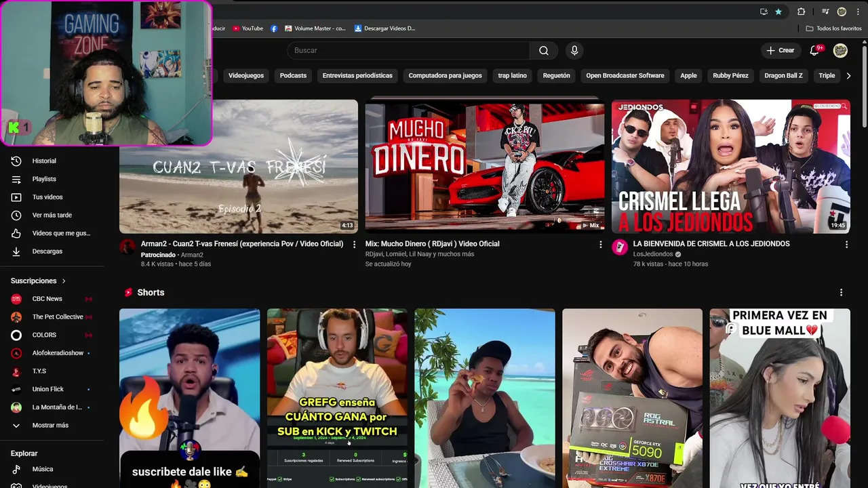The width and height of the screenshot is (868, 488).
Task: Open the YouTube bookmark
Action: 248,28
